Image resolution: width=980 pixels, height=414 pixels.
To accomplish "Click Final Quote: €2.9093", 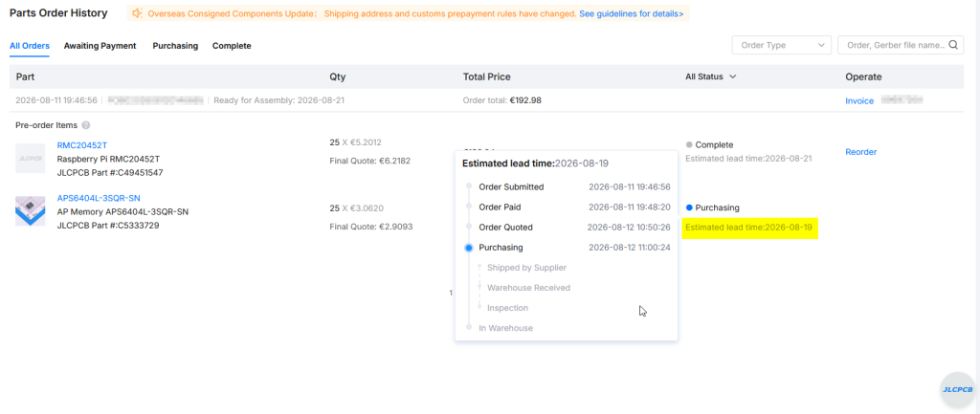I will (x=371, y=226).
